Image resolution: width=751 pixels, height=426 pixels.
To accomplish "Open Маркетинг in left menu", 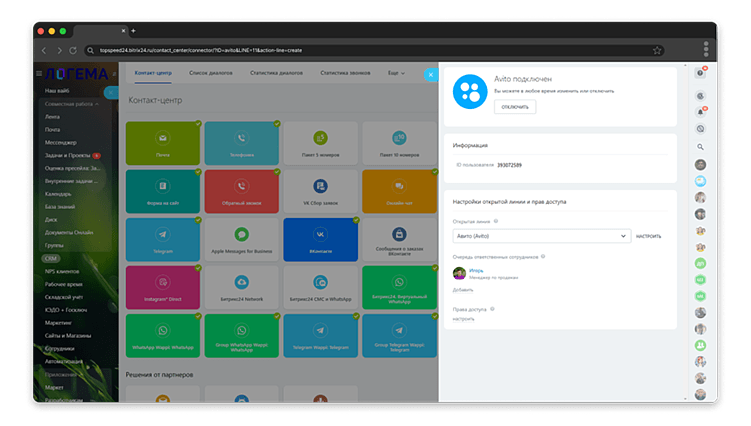I will (x=58, y=323).
